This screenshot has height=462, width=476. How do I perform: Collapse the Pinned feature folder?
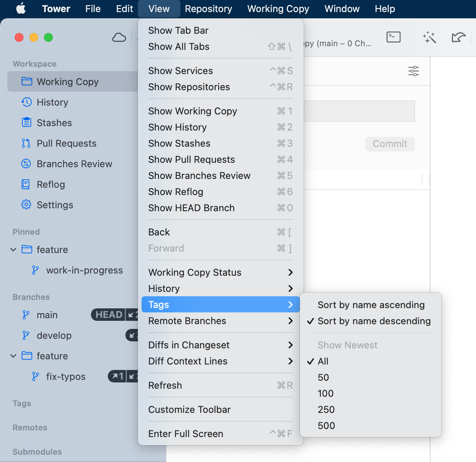pyautogui.click(x=14, y=250)
